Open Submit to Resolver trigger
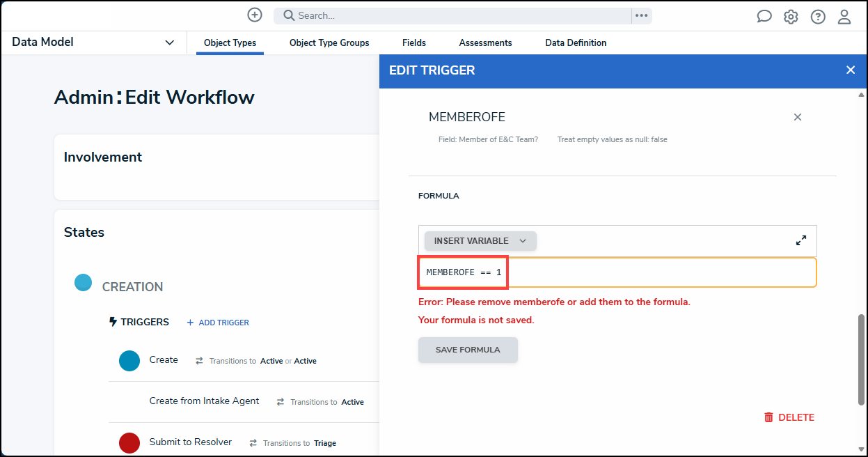The width and height of the screenshot is (868, 457). coord(244,442)
